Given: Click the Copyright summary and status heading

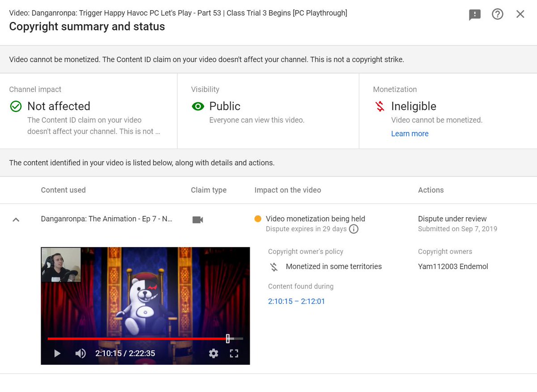Looking at the screenshot, I should (x=87, y=26).
